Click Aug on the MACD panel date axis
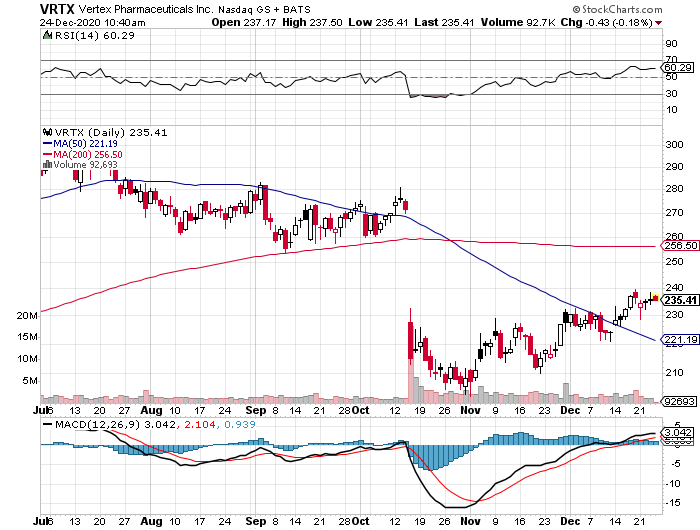The height and width of the screenshot is (530, 700). pos(151,521)
